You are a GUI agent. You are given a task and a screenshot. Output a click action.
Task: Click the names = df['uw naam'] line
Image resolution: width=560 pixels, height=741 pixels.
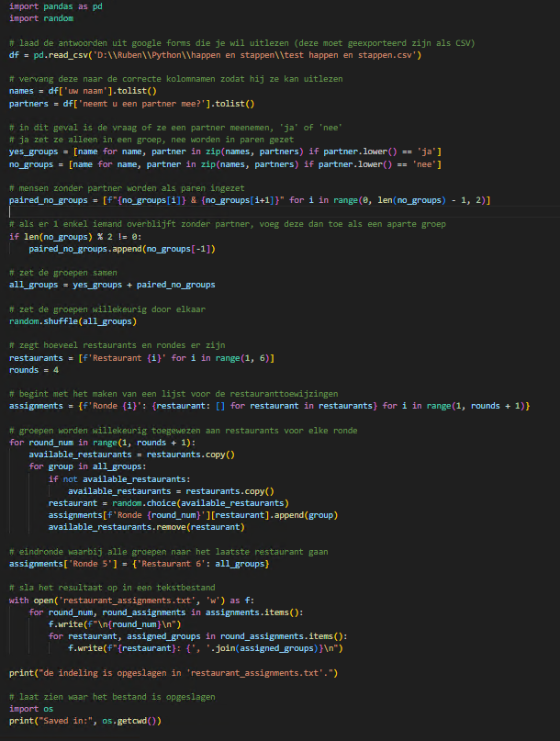[83, 91]
